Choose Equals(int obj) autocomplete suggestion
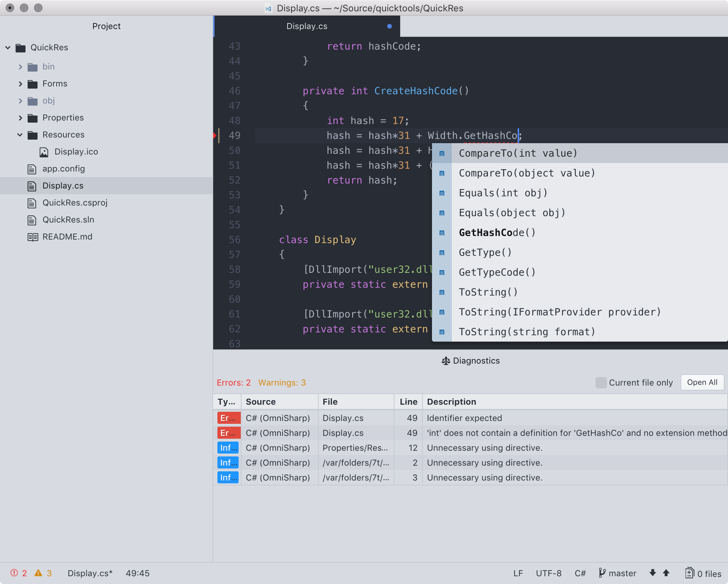The height and width of the screenshot is (584, 728). click(x=580, y=193)
